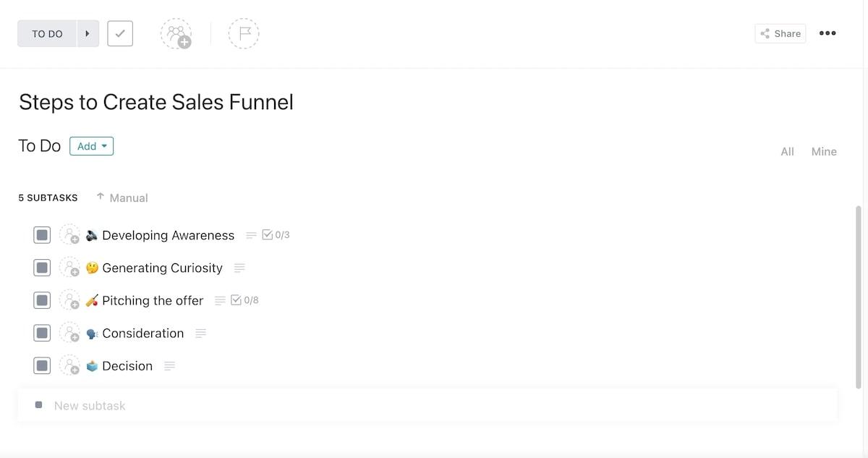868x458 pixels.
Task: Set task priority with the flag icon
Action: pos(244,33)
